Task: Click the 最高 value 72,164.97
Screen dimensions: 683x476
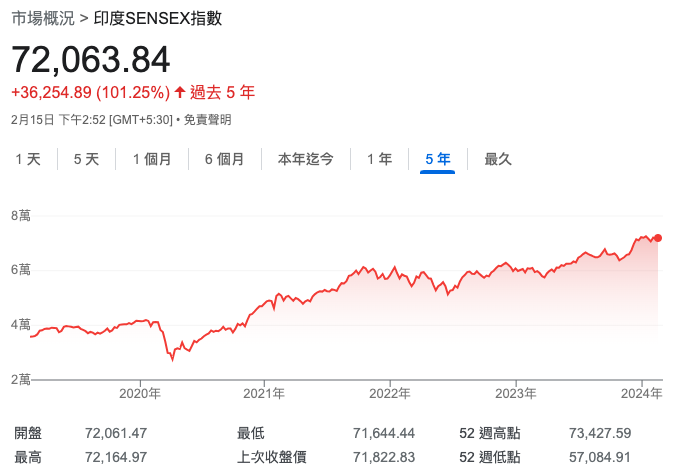Action: coord(116,457)
